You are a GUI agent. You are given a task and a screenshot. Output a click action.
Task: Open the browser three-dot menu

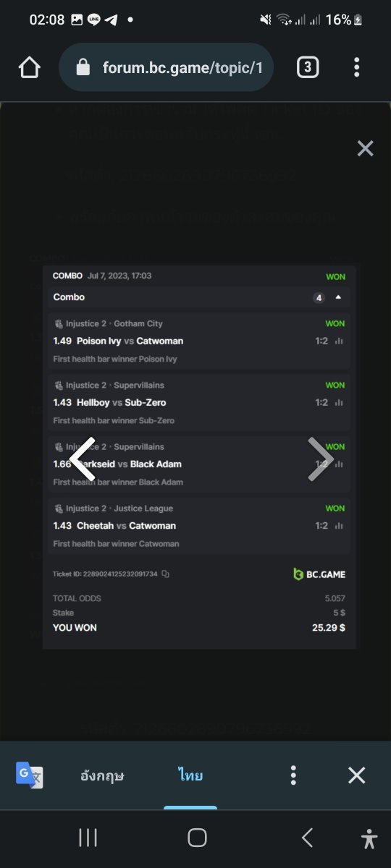coord(357,67)
